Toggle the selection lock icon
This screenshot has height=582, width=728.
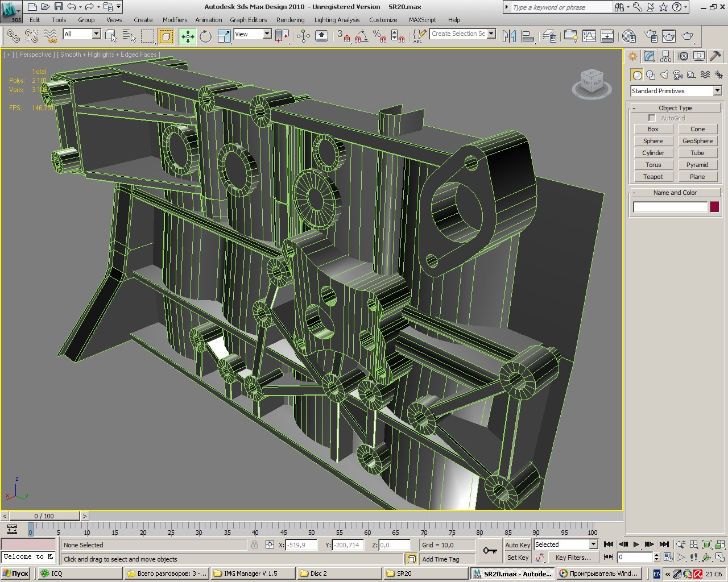coord(254,544)
